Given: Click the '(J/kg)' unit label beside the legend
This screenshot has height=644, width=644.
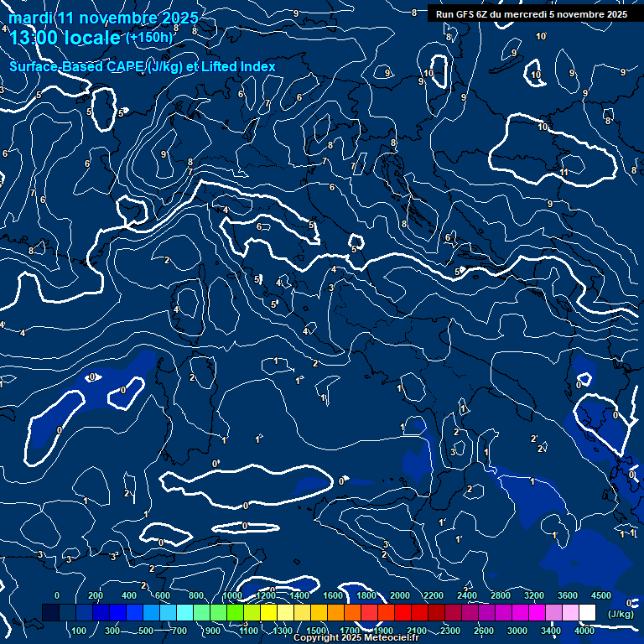Looking at the screenshot, I should coord(621,614).
